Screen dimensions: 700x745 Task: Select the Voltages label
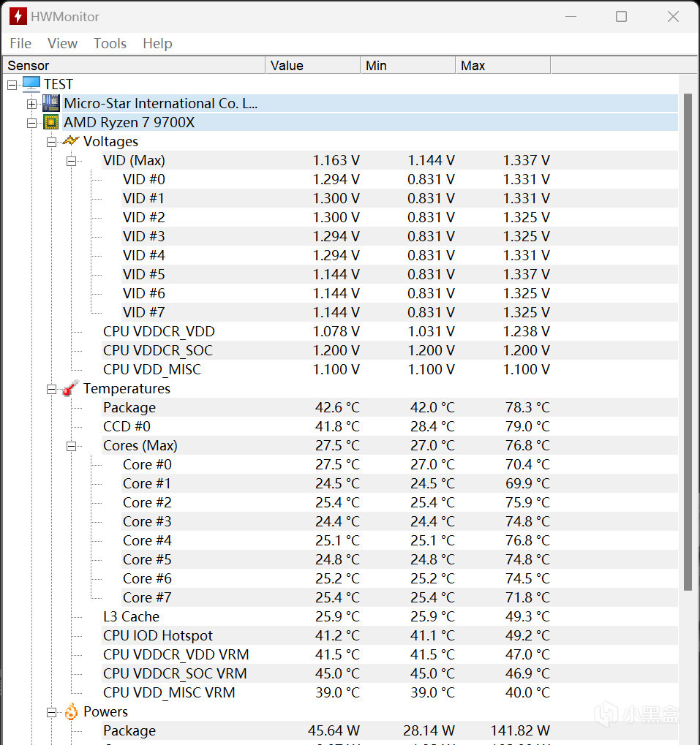click(110, 141)
